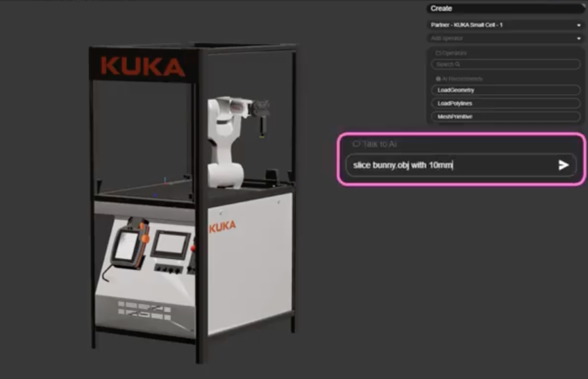
Task: Expand the Add operator dropdown
Action: [x=505, y=38]
